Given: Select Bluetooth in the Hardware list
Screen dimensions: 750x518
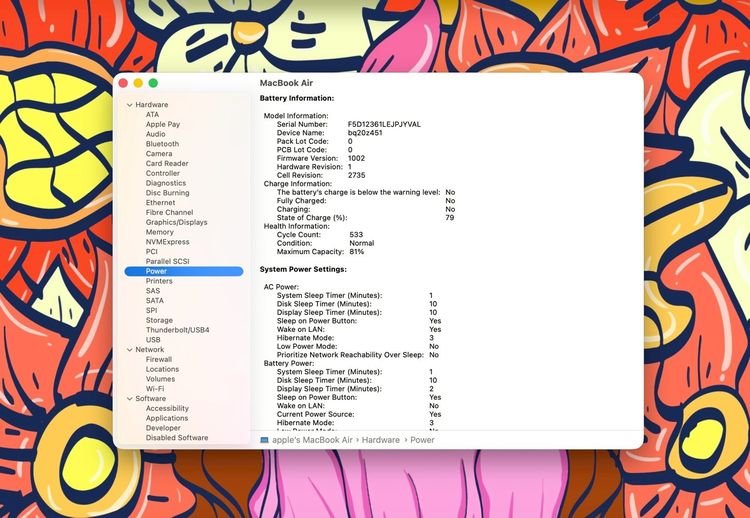Looking at the screenshot, I should [x=162, y=144].
